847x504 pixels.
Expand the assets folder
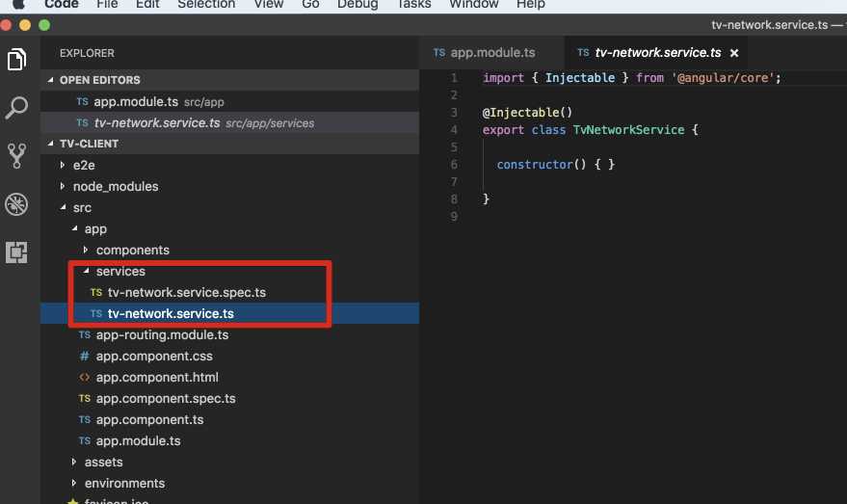point(73,462)
